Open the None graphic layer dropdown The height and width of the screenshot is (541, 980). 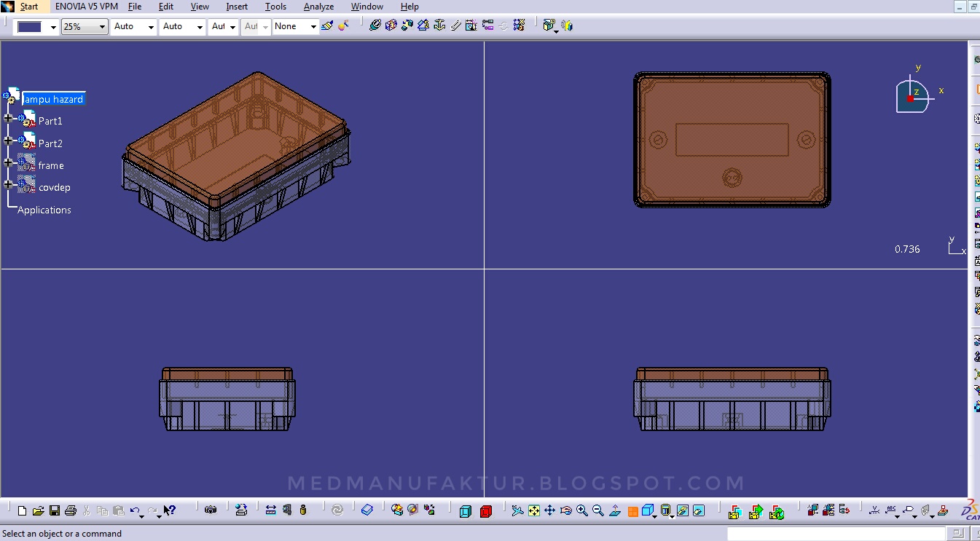click(313, 25)
